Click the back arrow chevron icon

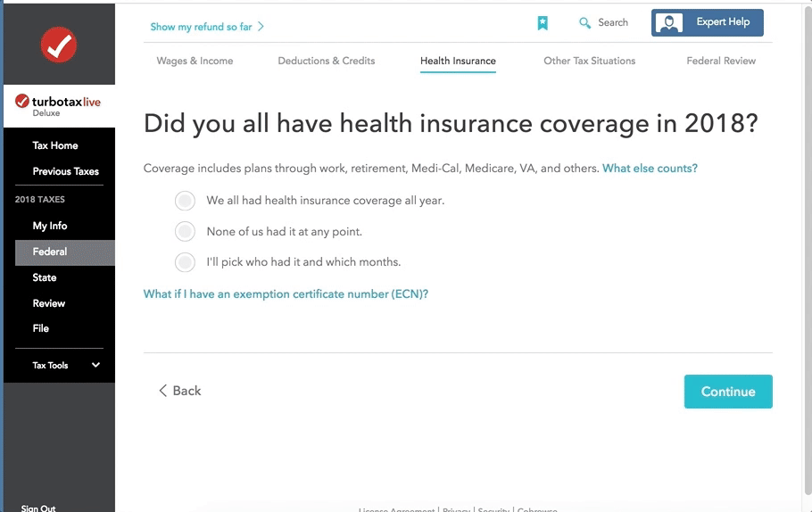coord(162,391)
